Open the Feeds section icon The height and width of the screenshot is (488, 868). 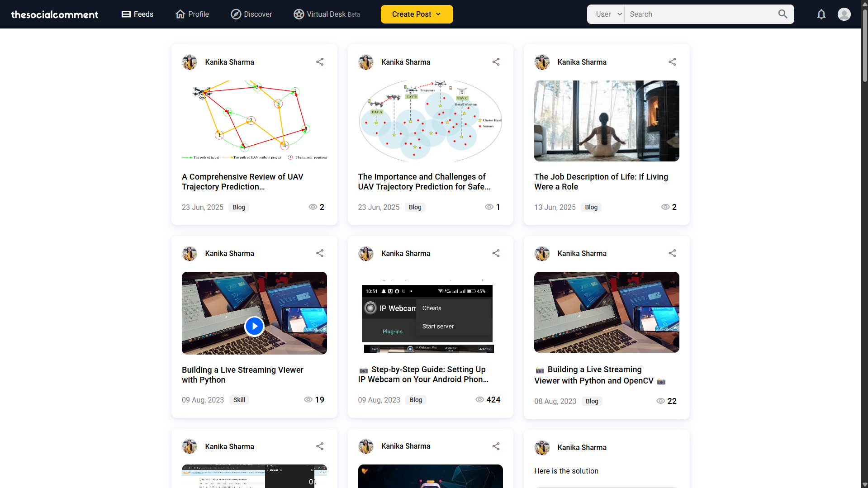125,14
